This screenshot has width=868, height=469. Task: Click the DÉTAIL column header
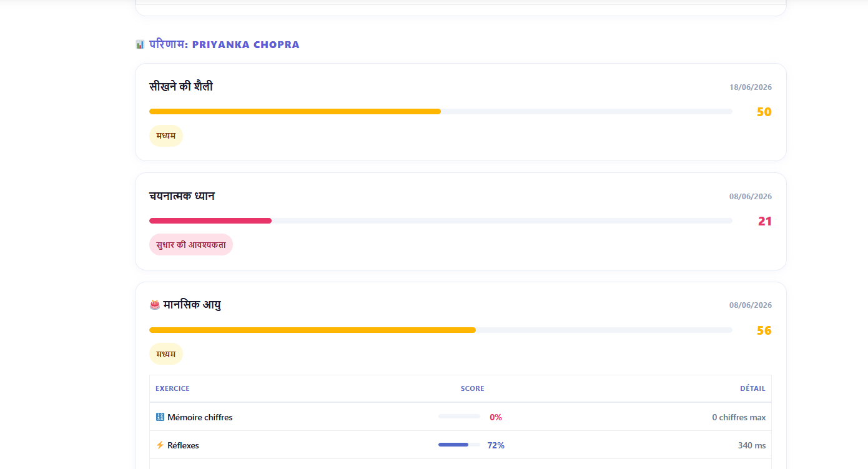[x=752, y=388]
